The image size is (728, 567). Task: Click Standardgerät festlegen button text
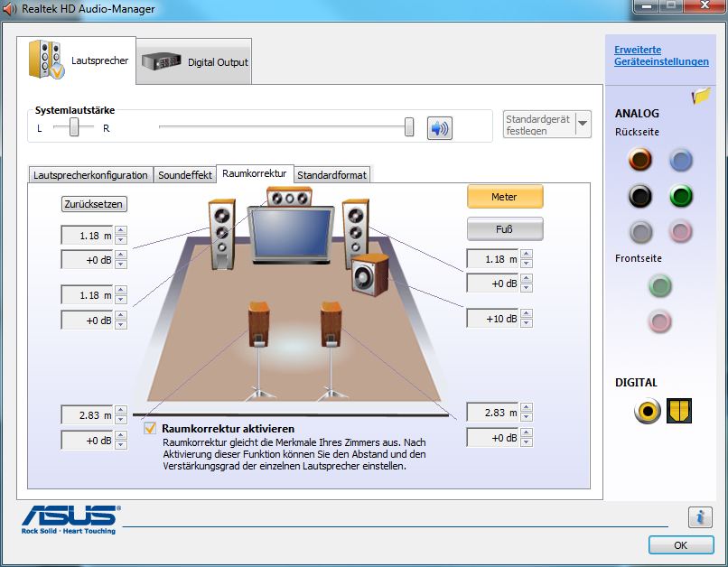click(x=537, y=125)
